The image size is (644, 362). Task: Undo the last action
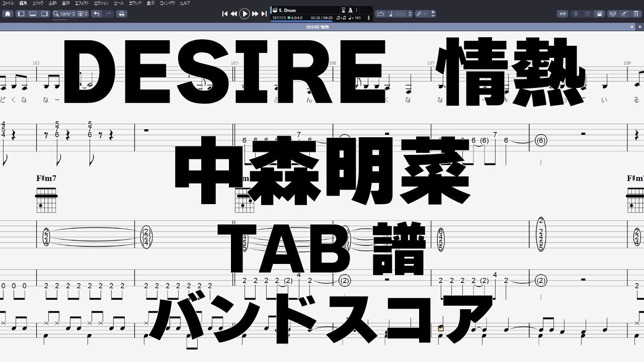(x=96, y=14)
